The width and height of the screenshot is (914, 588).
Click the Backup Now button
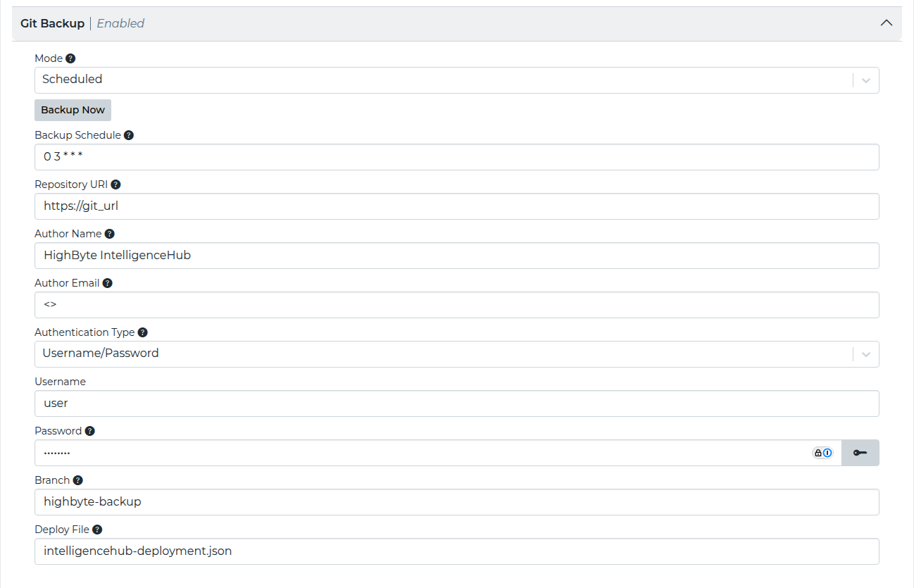click(x=73, y=110)
